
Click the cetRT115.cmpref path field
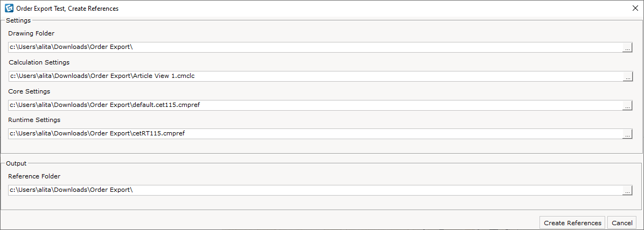[316, 133]
